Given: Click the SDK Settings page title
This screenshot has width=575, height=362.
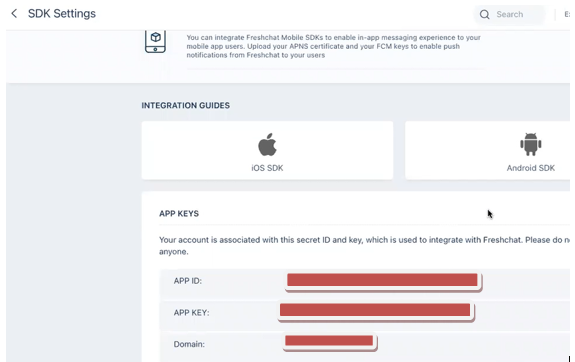Looking at the screenshot, I should click(x=62, y=14).
